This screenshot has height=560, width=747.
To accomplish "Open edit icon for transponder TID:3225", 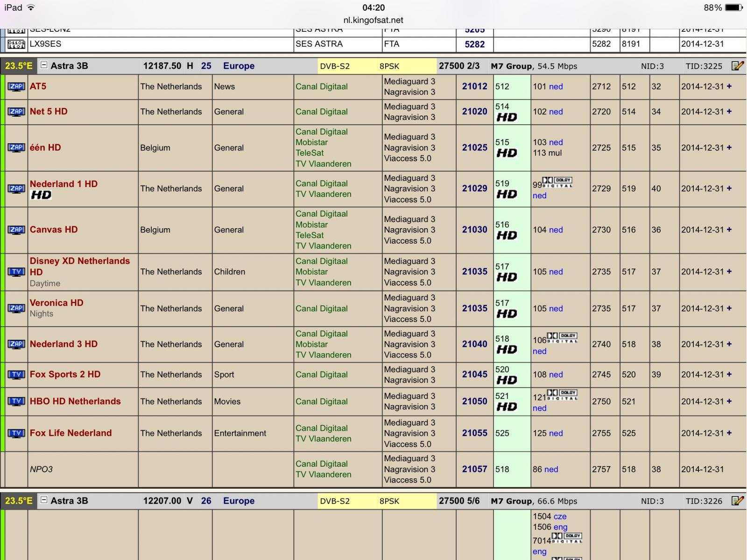I will pos(738,66).
